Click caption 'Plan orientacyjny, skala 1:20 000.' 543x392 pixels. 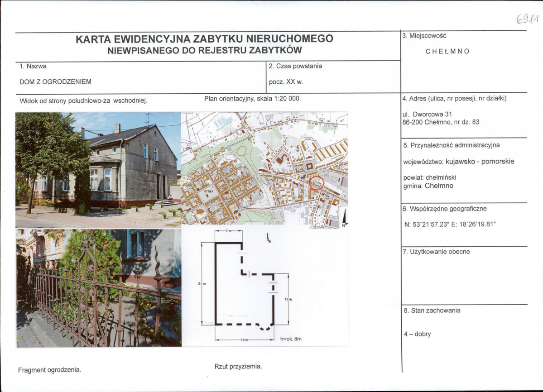(252, 99)
